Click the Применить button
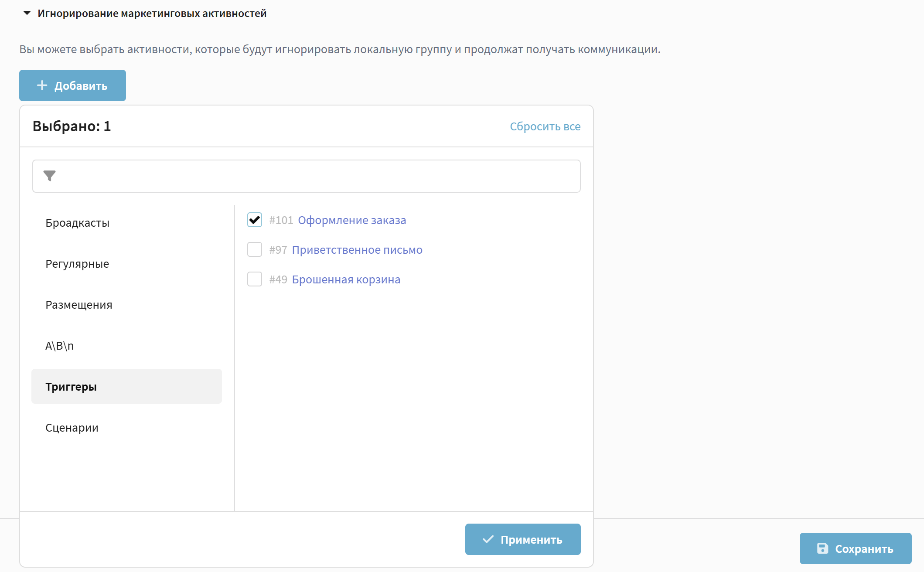Image resolution: width=924 pixels, height=572 pixels. [522, 539]
